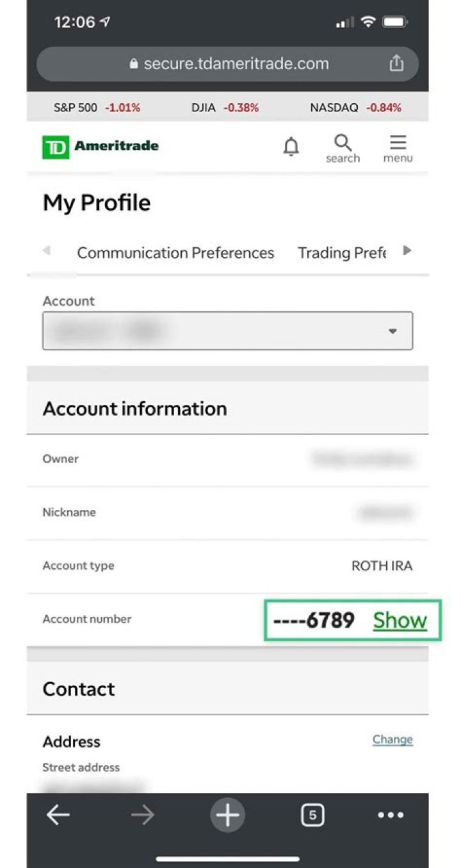Screen dimensions: 461x868
Task: Click Change link next to Address
Action: point(392,740)
